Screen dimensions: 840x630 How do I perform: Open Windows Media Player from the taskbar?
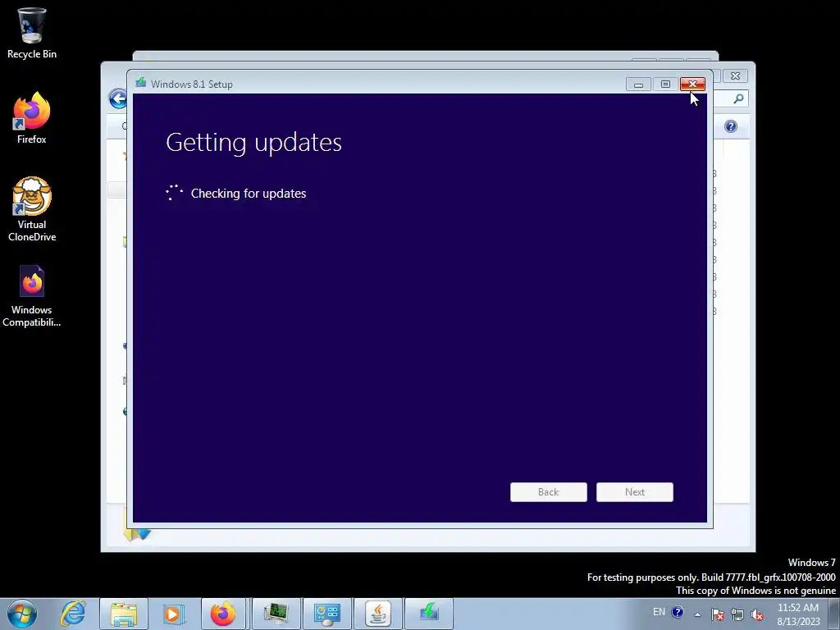pos(173,614)
